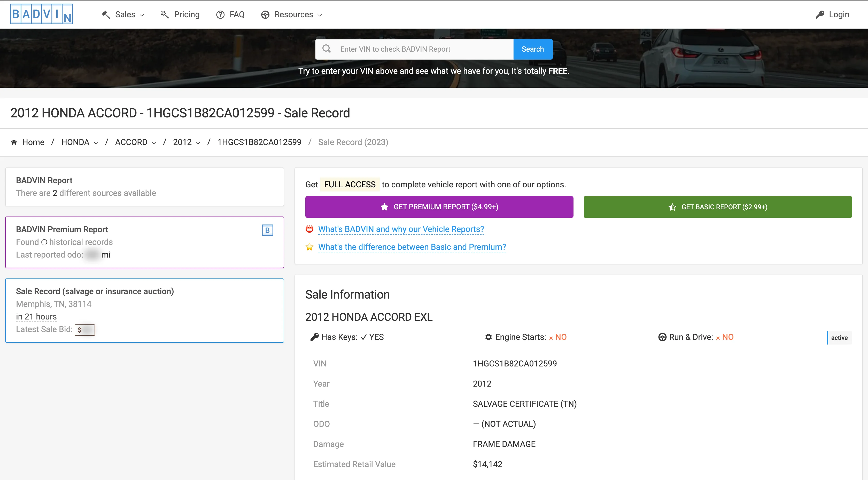Expand the 2012 year breadcrumb dropdown
The width and height of the screenshot is (868, 480).
tap(186, 142)
